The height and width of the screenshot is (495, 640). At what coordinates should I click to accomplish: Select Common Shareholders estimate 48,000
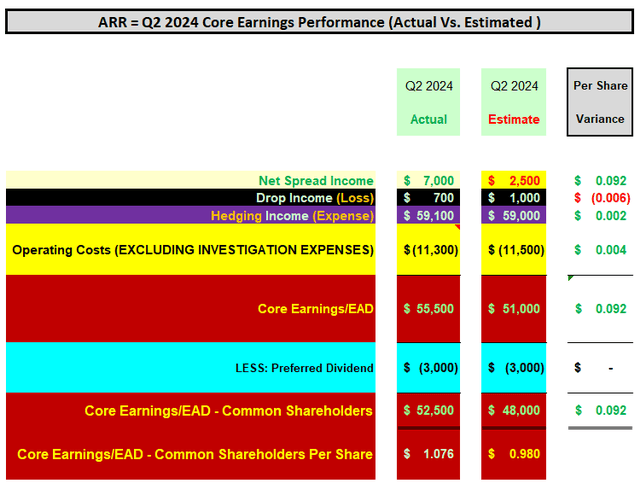click(513, 410)
